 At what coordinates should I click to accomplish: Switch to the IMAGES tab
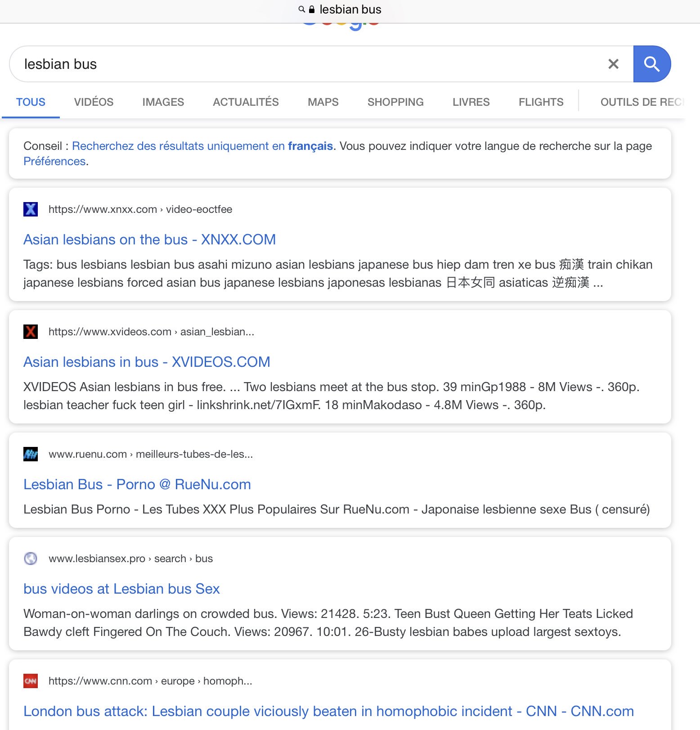163,102
